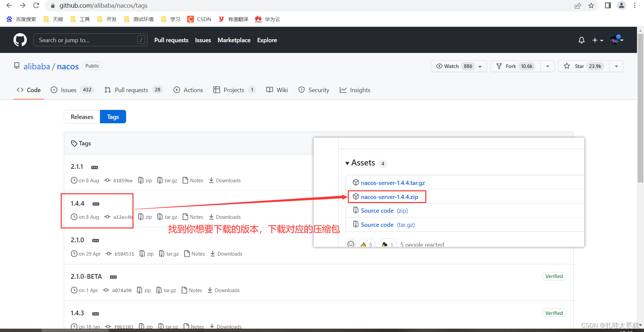Open the plus create-new dropdown
Screen dimensions: 644x332
coord(597,40)
